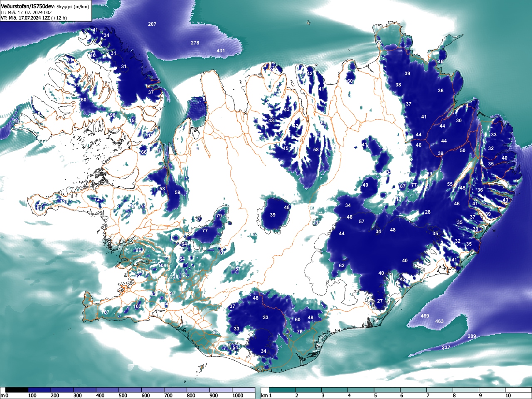Select the '50' value in the east
Image resolution: width=532 pixels, height=399 pixels.
pos(463,150)
